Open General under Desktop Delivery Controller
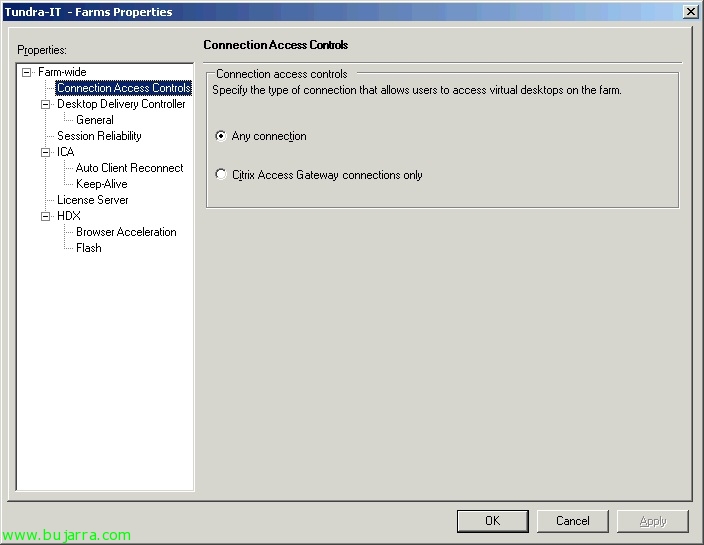Viewport: 704px width, 545px height. coord(95,120)
